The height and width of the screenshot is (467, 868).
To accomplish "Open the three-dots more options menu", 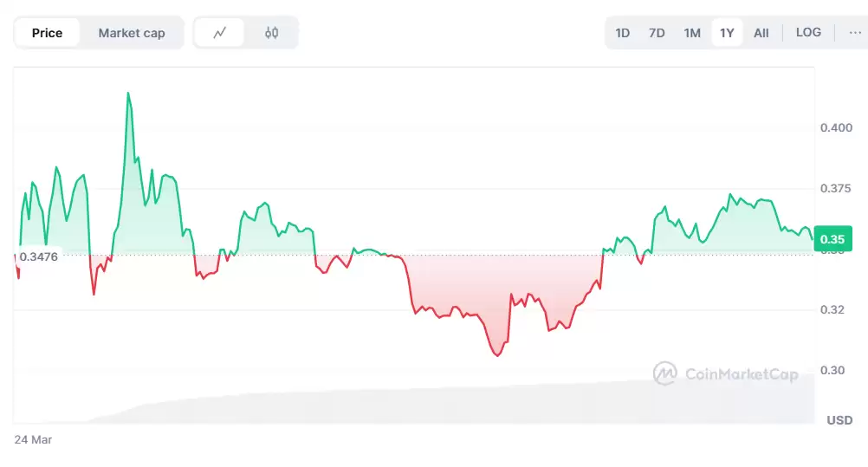I will point(854,33).
